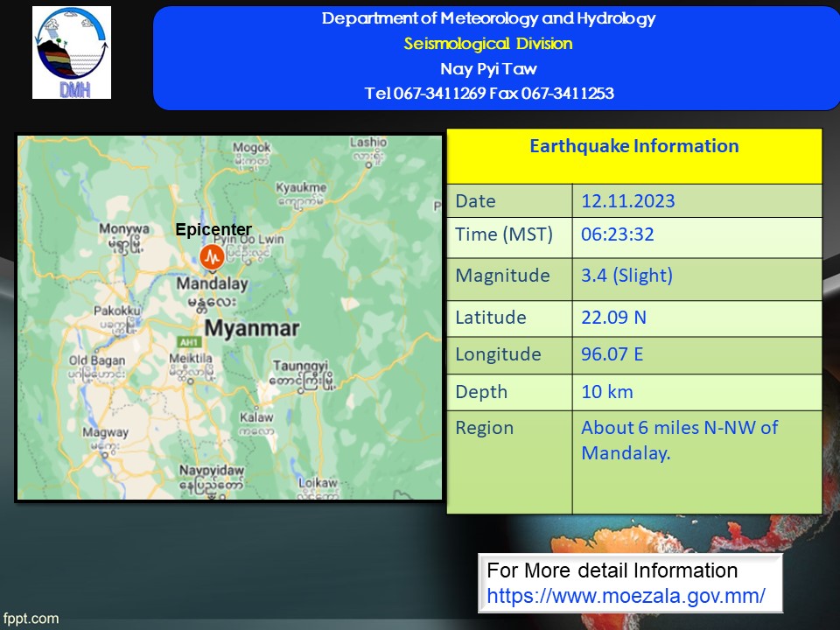Click Mandalay city label on map
The height and width of the screenshot is (630, 840).
(x=212, y=283)
